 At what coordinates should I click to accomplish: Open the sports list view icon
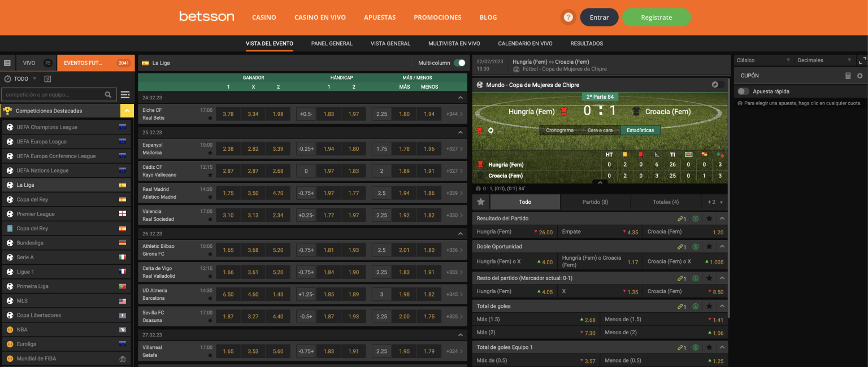[x=7, y=63]
